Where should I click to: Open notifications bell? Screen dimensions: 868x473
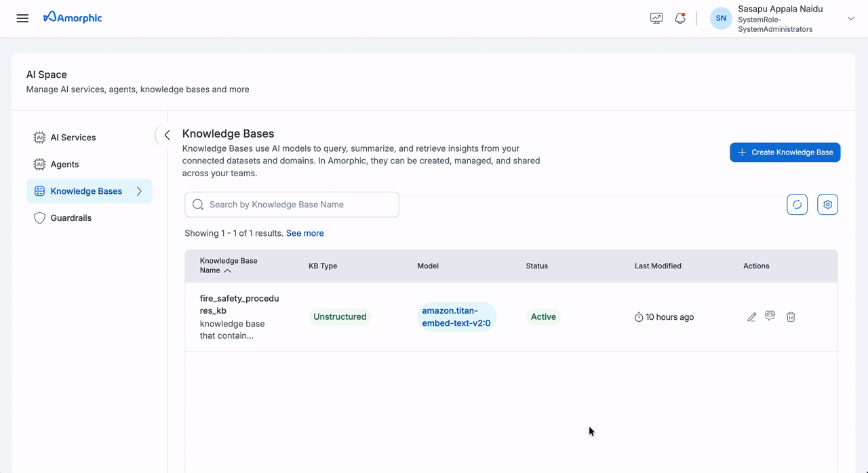[679, 18]
